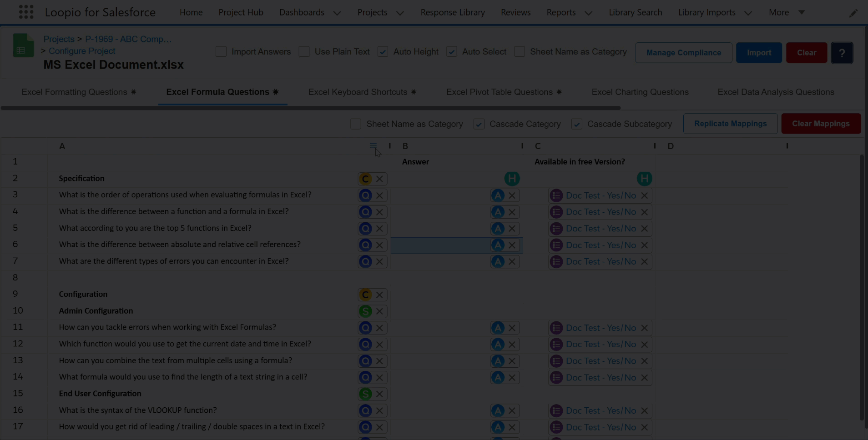Enable the Use Plain Text checkbox
868x440 pixels.
(x=304, y=52)
